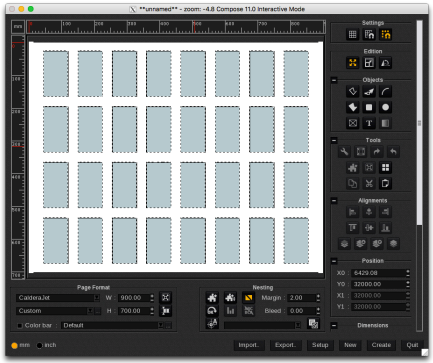Open the CalderaJet printer dropdown

[x=58, y=298]
